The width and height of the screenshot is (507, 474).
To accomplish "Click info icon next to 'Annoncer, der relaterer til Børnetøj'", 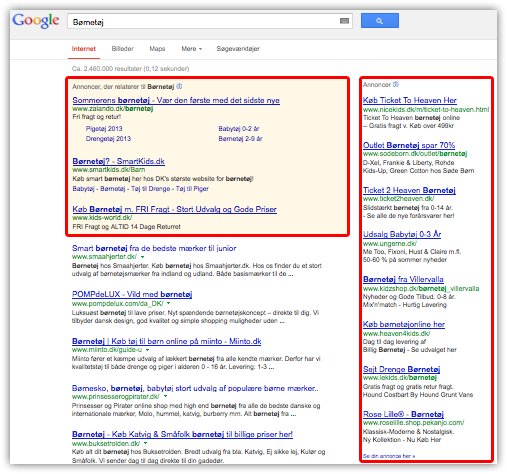I will (x=179, y=86).
